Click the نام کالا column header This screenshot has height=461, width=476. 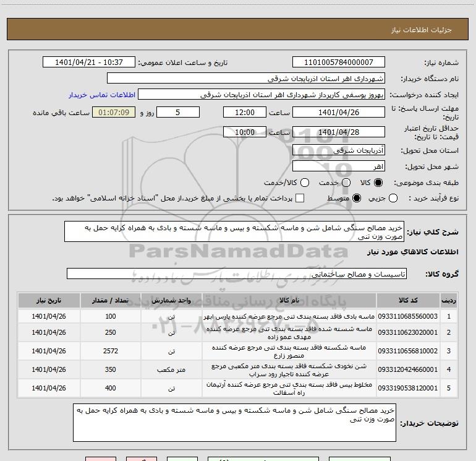coord(289,301)
